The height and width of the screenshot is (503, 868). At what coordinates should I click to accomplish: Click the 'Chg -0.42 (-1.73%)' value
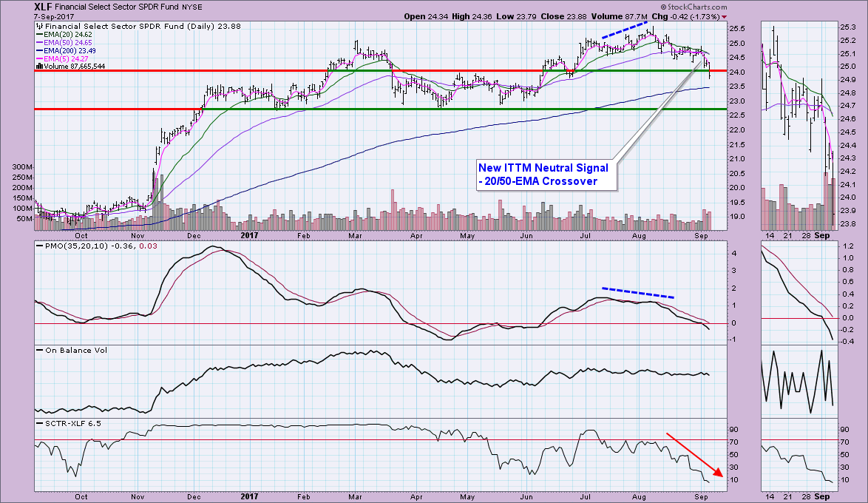686,16
